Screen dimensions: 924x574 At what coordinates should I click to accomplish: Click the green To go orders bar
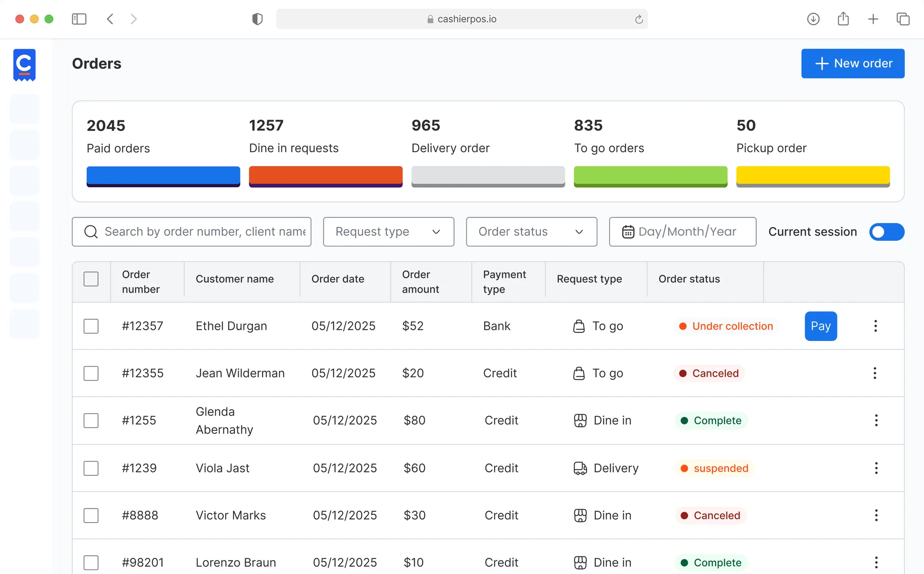coord(650,176)
